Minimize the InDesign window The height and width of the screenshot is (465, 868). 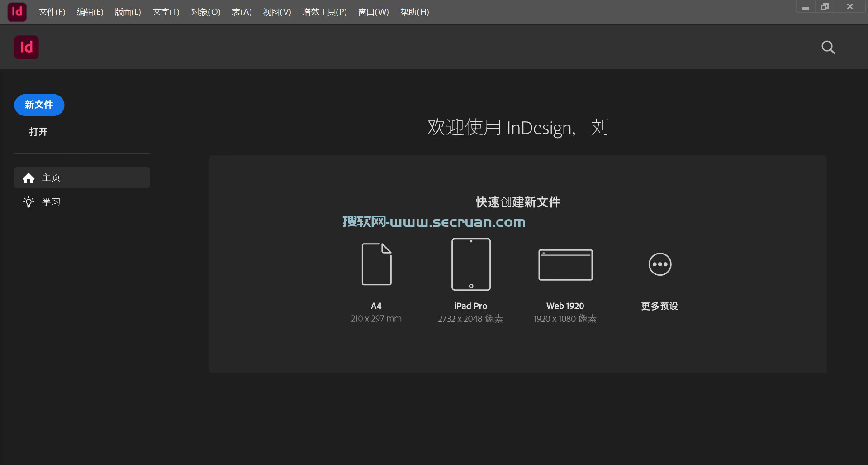click(806, 7)
